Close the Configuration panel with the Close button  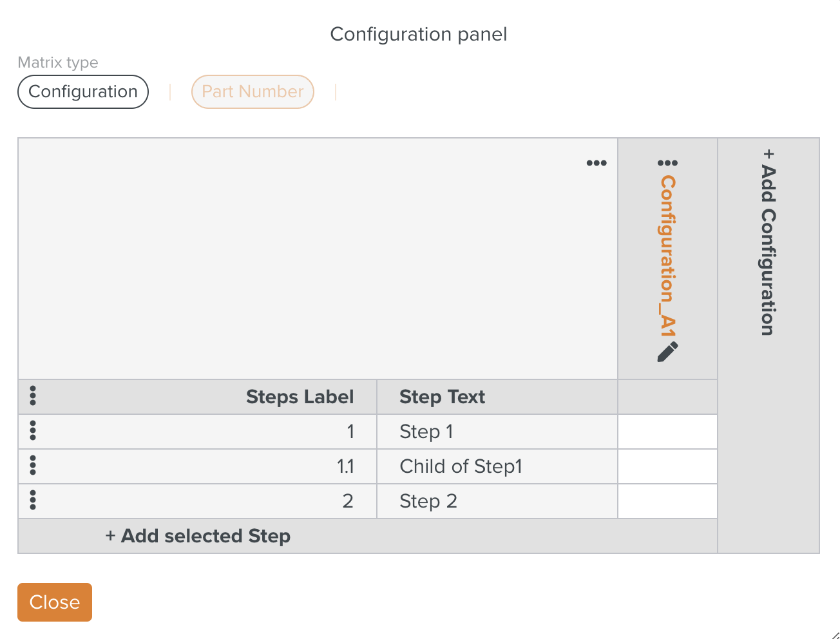[55, 602]
